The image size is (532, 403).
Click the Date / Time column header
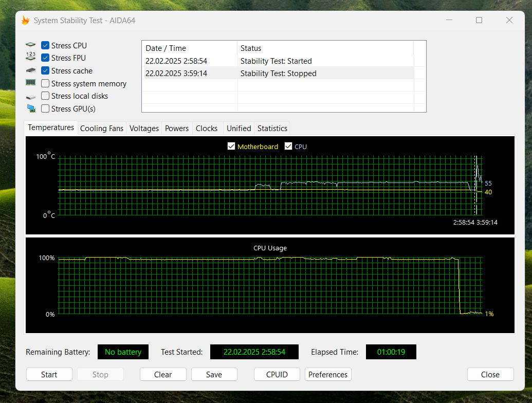190,48
